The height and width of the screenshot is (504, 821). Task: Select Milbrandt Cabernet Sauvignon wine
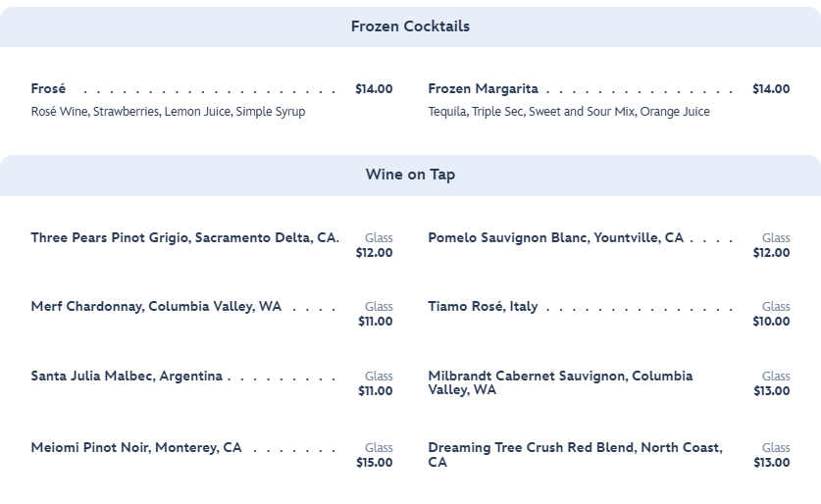click(560, 382)
